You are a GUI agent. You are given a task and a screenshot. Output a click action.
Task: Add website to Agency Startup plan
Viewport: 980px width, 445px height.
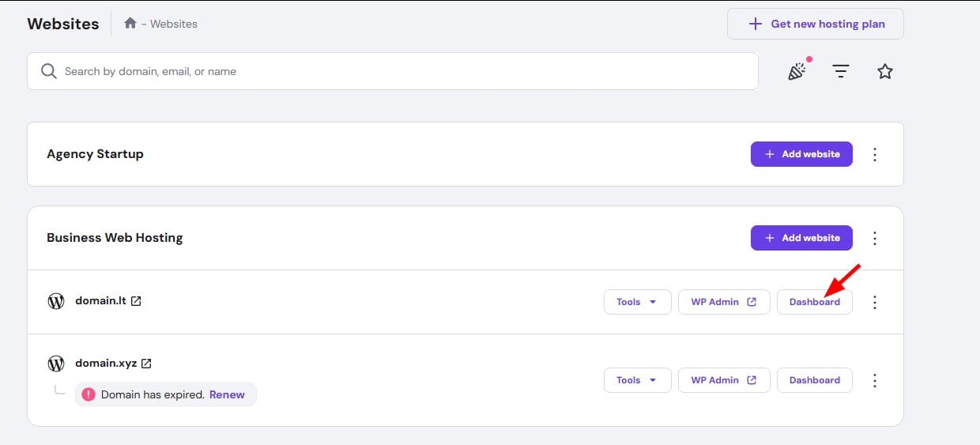[x=801, y=154]
